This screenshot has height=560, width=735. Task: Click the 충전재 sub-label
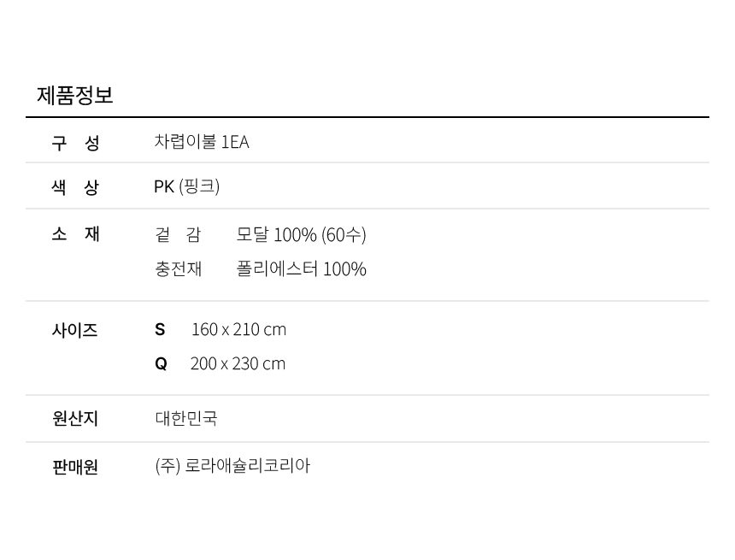(x=178, y=268)
